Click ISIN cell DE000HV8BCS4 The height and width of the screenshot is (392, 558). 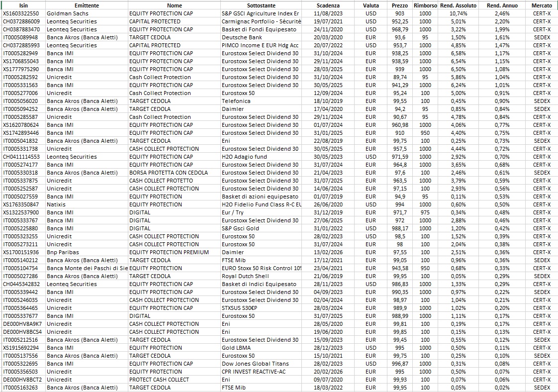point(22,332)
